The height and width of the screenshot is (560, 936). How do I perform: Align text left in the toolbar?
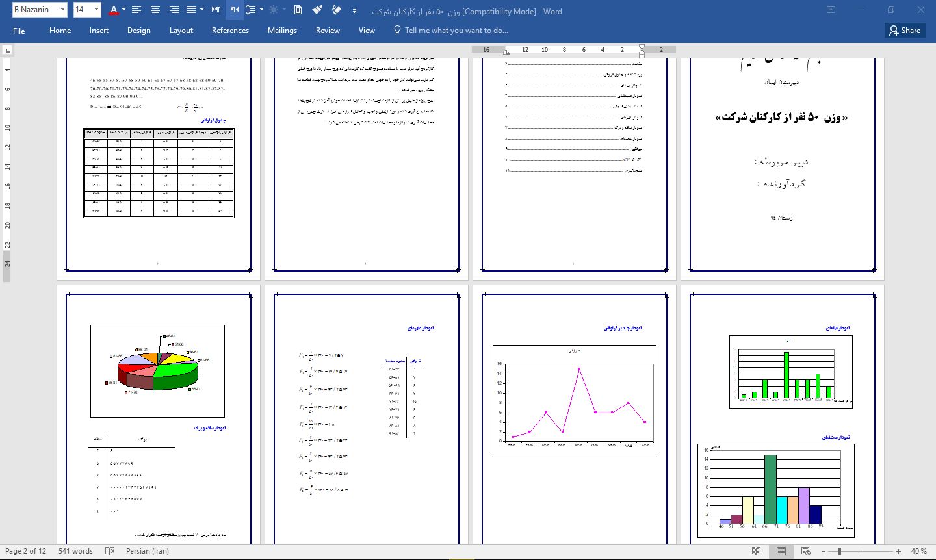coord(136,10)
